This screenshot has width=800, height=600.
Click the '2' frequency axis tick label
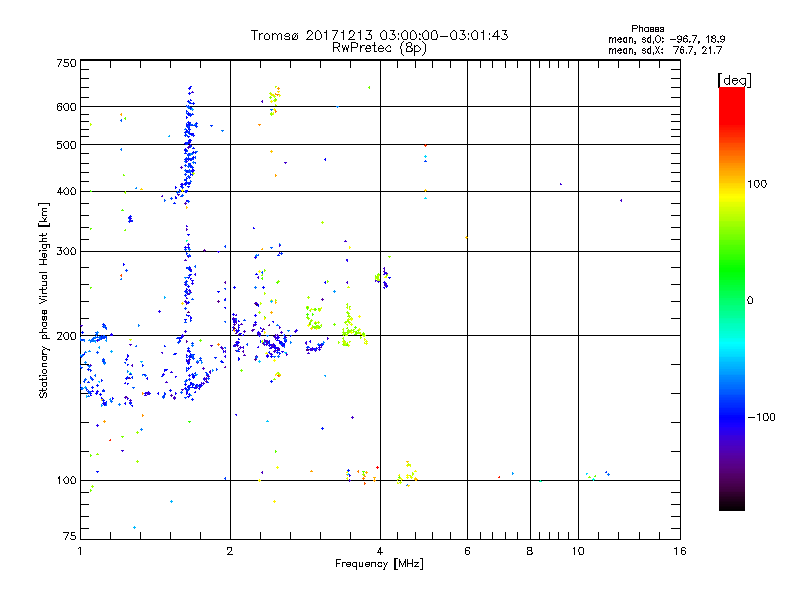230,551
